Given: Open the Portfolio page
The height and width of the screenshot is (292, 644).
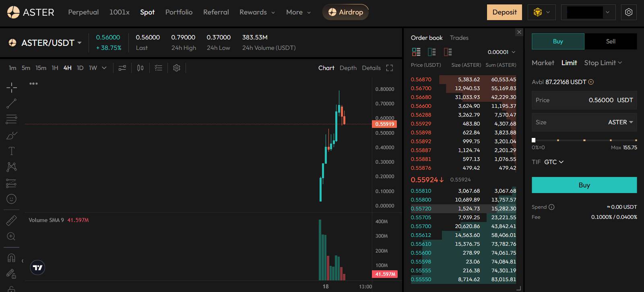Looking at the screenshot, I should pyautogui.click(x=179, y=12).
